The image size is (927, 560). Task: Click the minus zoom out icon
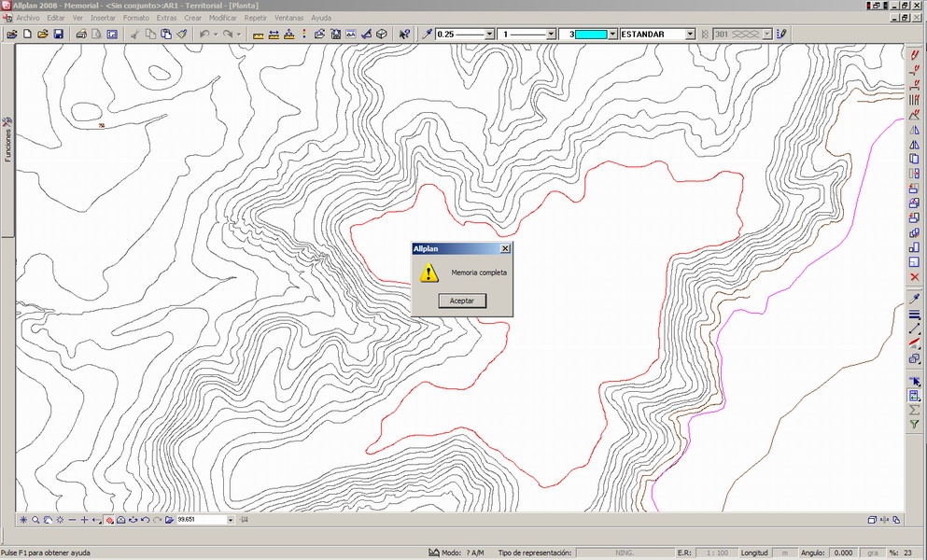pyautogui.click(x=72, y=520)
